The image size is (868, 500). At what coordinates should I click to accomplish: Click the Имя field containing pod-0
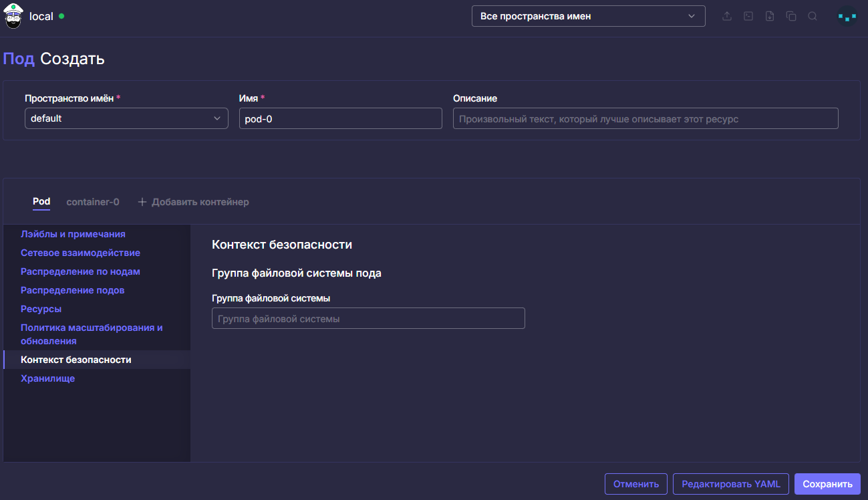(341, 118)
